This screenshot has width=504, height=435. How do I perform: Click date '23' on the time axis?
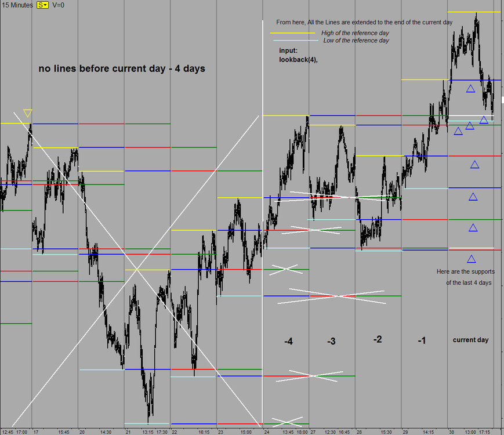(x=220, y=432)
